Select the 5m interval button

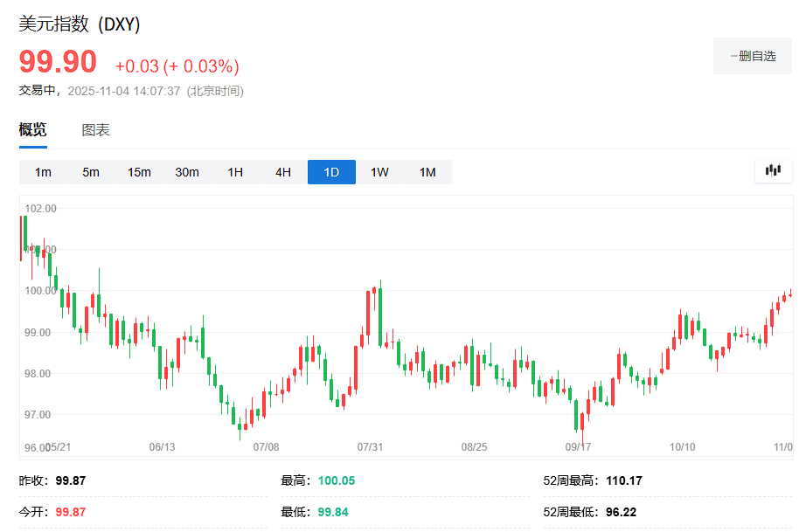(x=91, y=172)
